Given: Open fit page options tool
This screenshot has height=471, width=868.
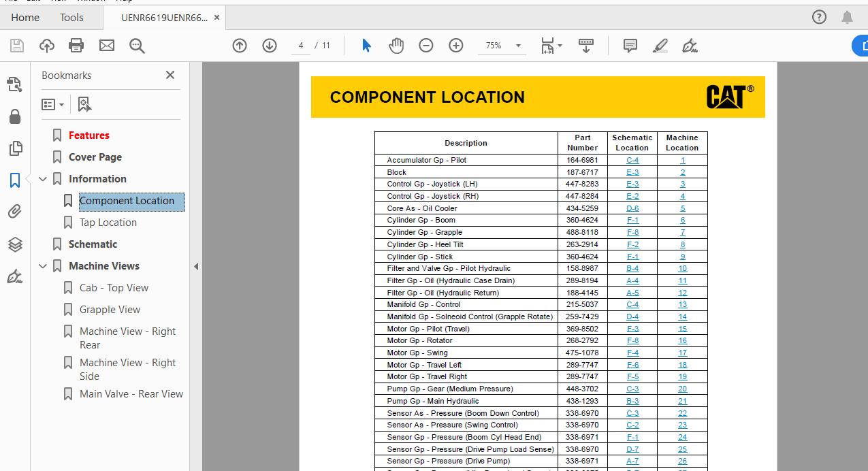Looking at the screenshot, I should tap(551, 46).
